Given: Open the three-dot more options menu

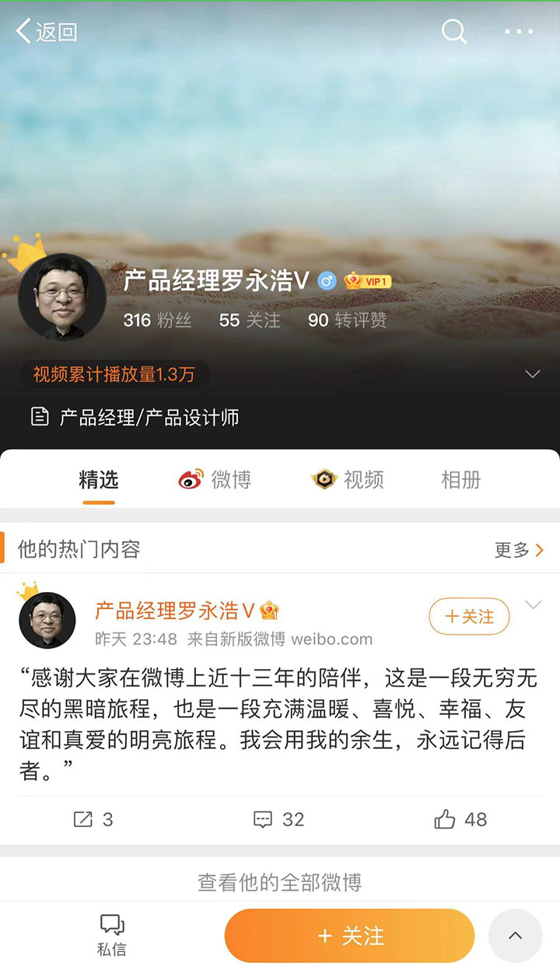Looking at the screenshot, I should 519,32.
